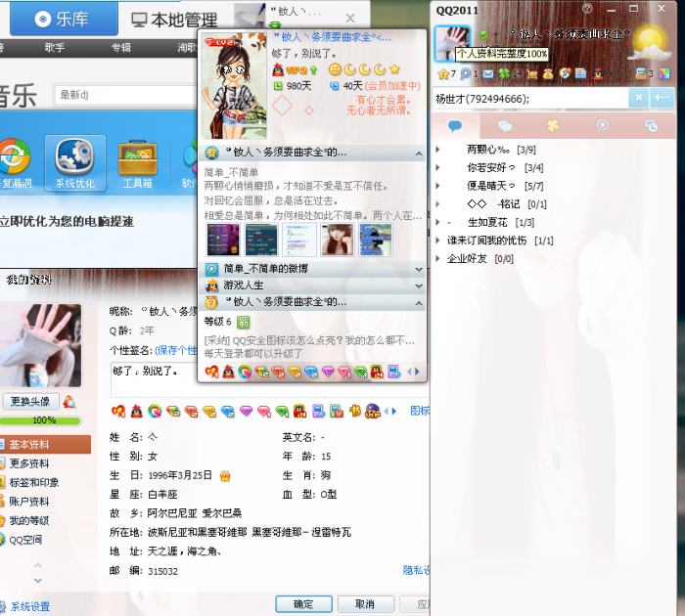Image resolution: width=685 pixels, height=616 pixels.
Task: Select 更多资料 in profile sidebar
Action: pos(29,463)
